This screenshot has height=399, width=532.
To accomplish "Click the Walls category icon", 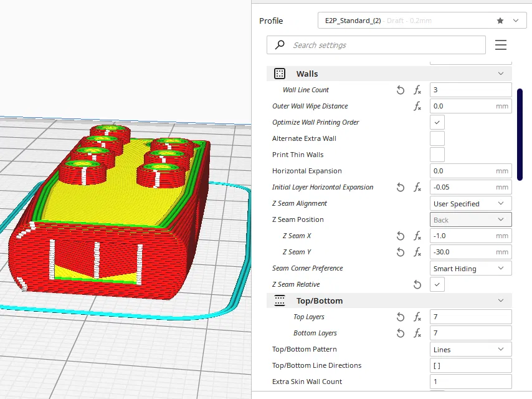I will 280,74.
